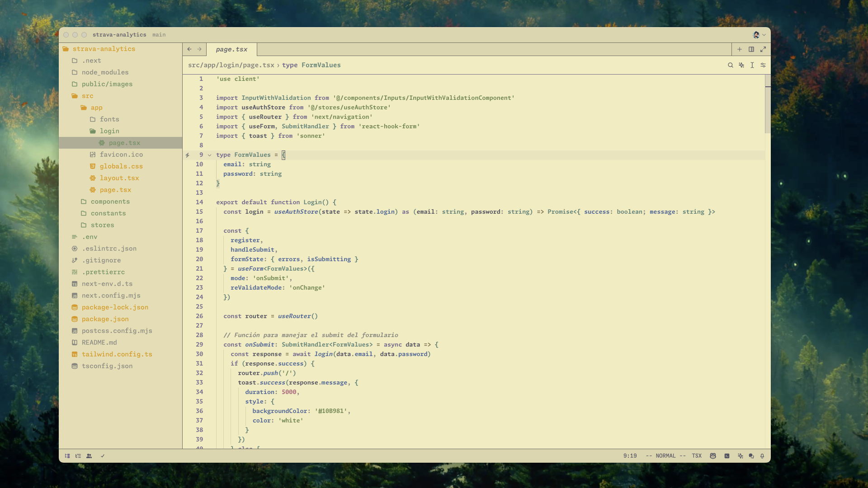Image resolution: width=868 pixels, height=488 pixels.
Task: Open the collaboration panel icon
Action: [x=89, y=456]
